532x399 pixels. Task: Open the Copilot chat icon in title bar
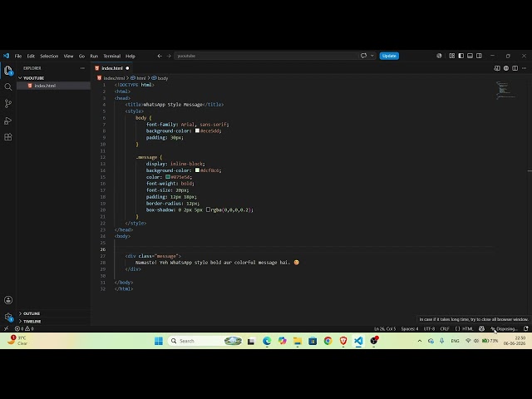click(364, 56)
